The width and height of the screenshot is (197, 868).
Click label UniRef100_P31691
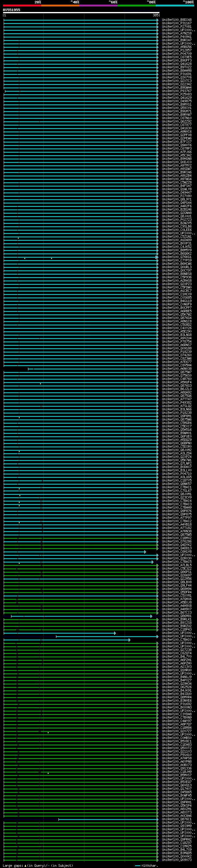coord(177,74)
